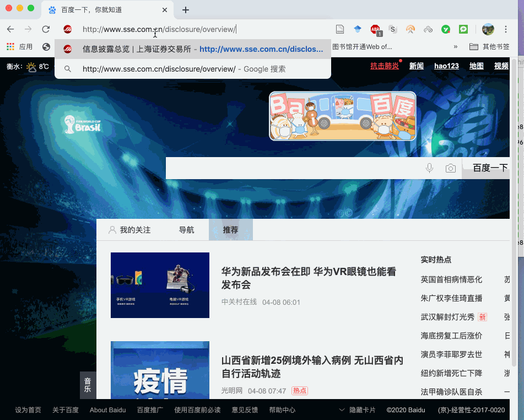Open the 音乐 side panel tab
The image size is (524, 420).
pos(88,385)
